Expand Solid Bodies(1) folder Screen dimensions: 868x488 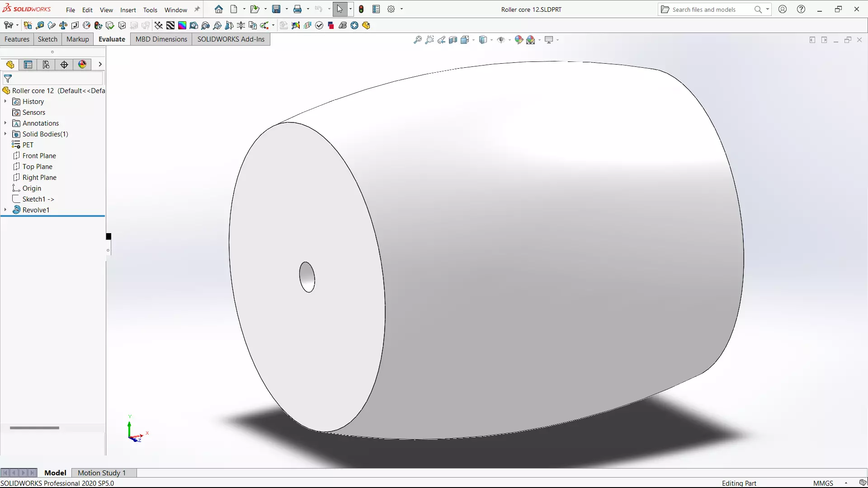(x=5, y=134)
